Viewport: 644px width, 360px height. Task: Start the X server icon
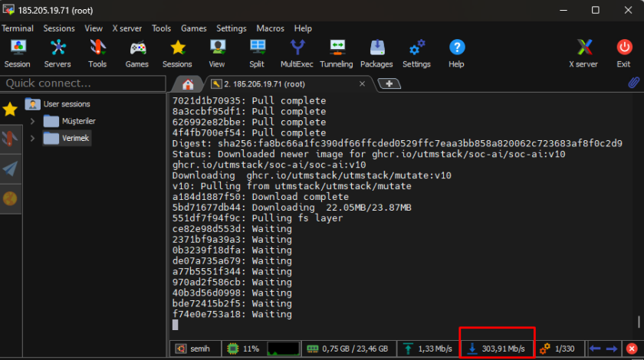click(x=583, y=53)
